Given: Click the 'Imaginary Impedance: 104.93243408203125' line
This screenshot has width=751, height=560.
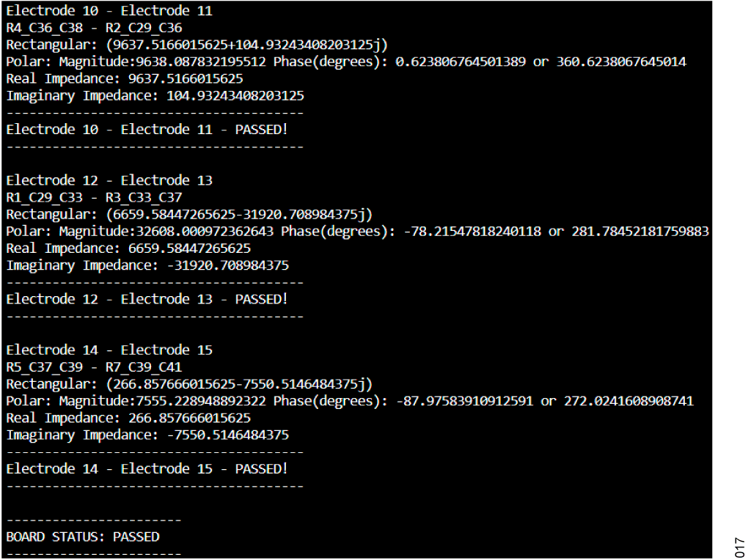Looking at the screenshot, I should pyautogui.click(x=155, y=96).
